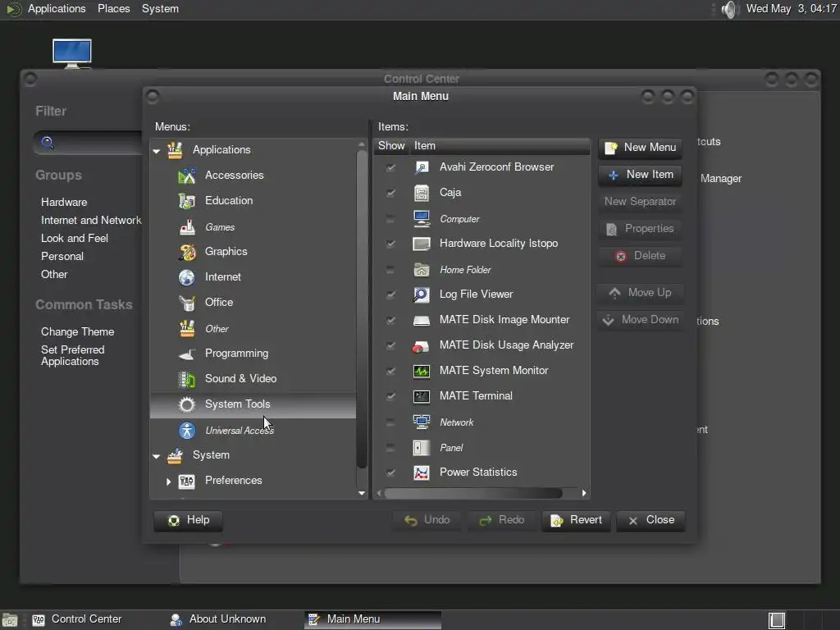Uncheck Show for Caja
Screen dimensions: 840x630
[390, 193]
